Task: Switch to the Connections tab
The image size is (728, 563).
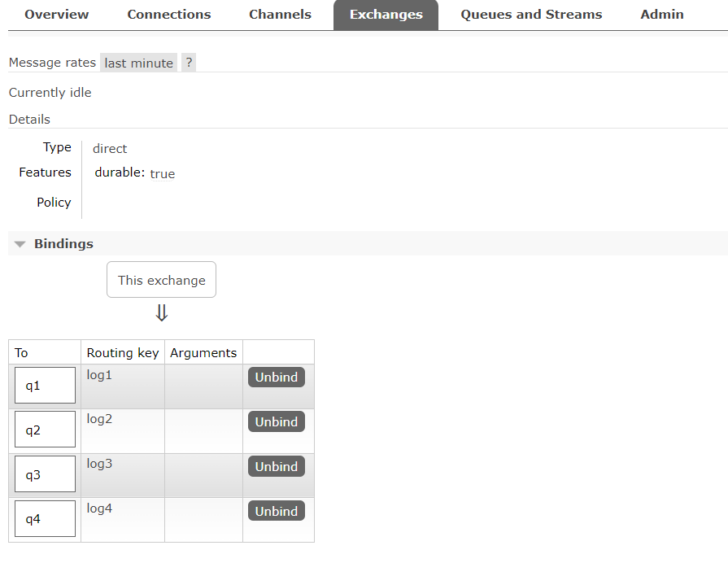Action: (x=169, y=15)
